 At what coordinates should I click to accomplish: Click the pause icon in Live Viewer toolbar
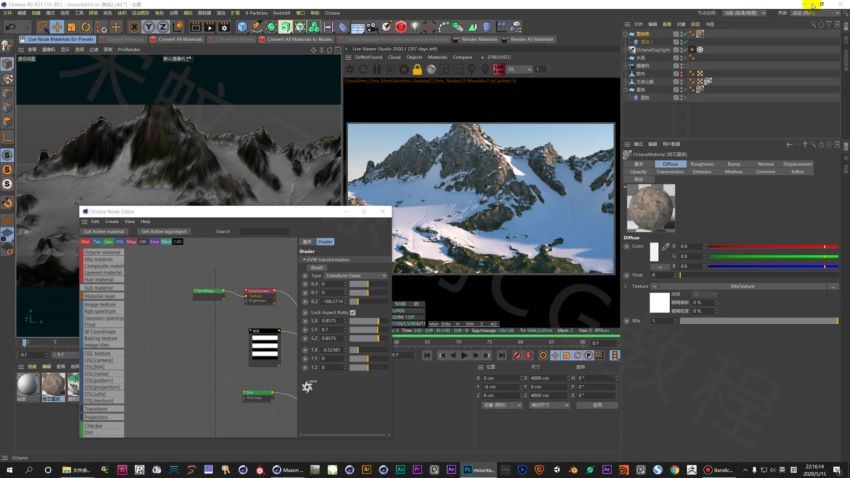377,69
